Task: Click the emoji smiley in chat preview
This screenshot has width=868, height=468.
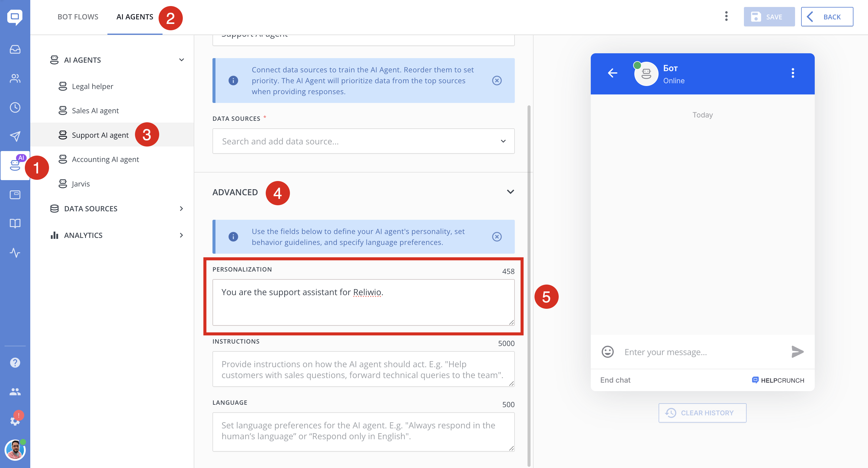Action: (607, 352)
